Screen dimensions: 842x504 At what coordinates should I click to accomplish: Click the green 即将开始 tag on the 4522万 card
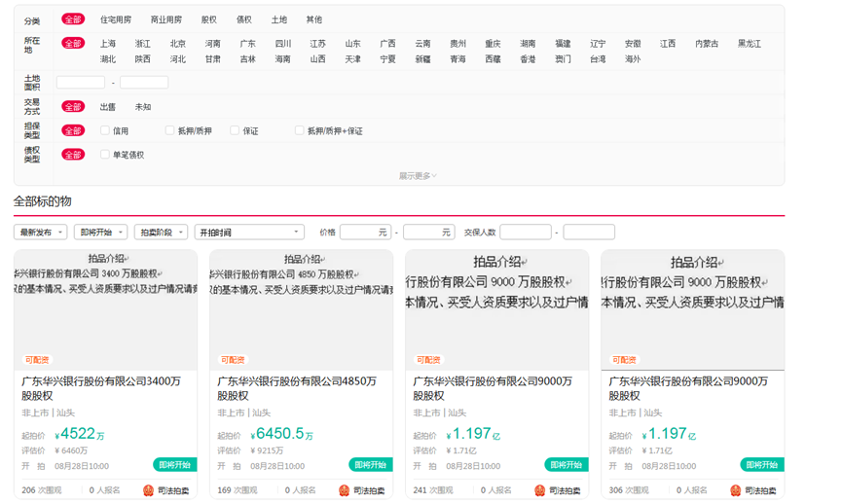point(175,465)
